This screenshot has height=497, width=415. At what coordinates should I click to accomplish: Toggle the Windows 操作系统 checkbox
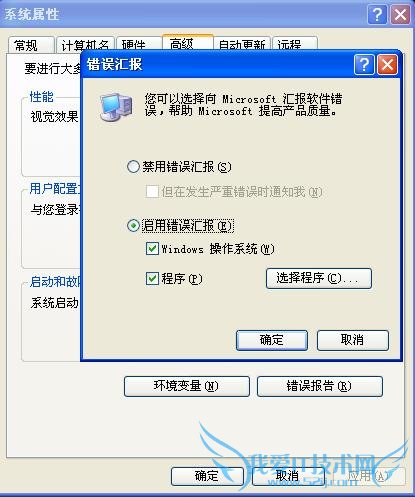pos(152,249)
